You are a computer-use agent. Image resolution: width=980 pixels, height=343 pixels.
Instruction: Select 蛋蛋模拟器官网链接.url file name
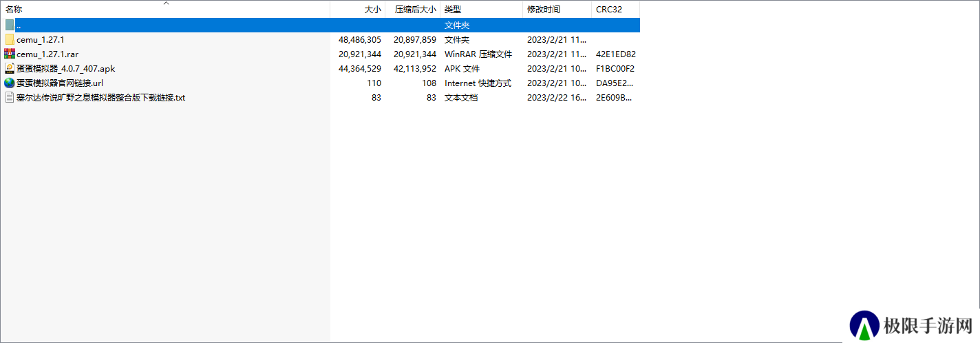(60, 83)
